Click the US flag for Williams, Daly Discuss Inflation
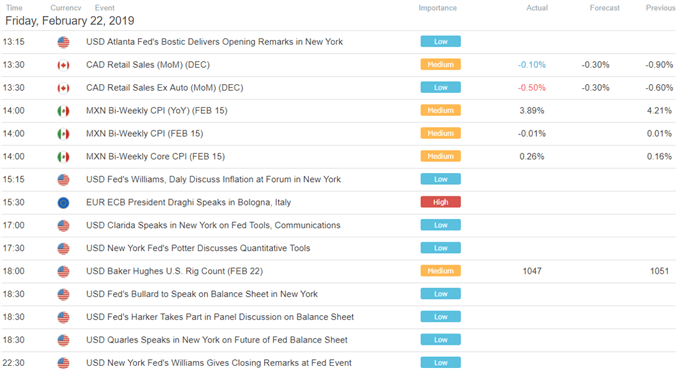 pyautogui.click(x=63, y=180)
